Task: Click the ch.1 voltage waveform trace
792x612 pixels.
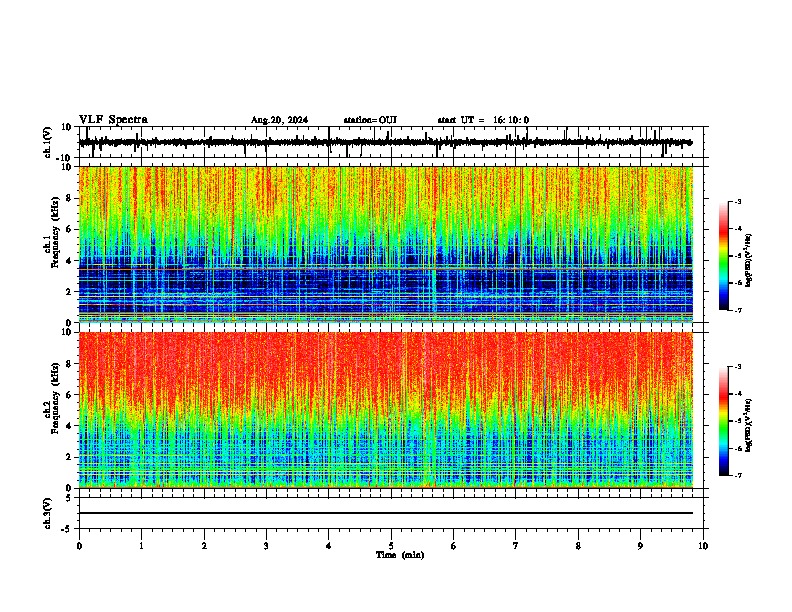Action: coord(385,142)
